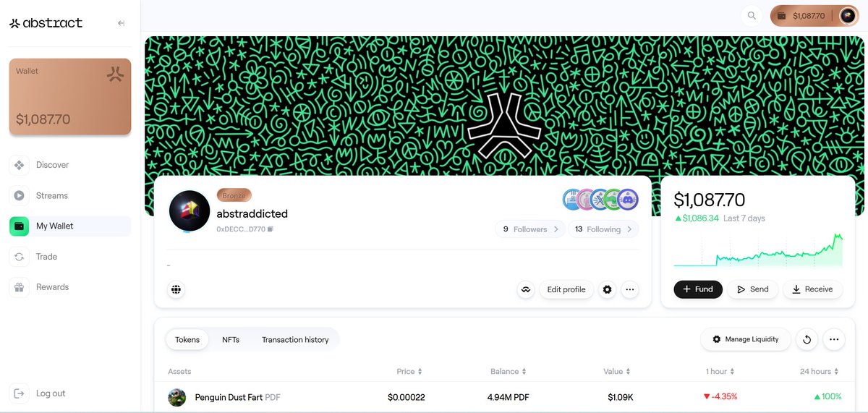
Task: Click the -4.35% one hour change
Action: pyautogui.click(x=720, y=397)
